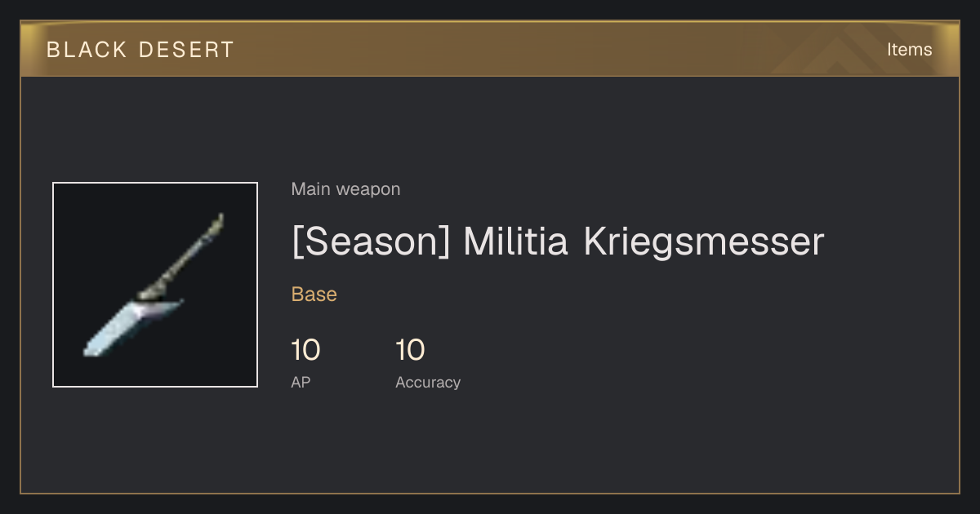Screen dimensions: 980x514
Task: Click the BLACK DESERT header title
Action: 140,50
